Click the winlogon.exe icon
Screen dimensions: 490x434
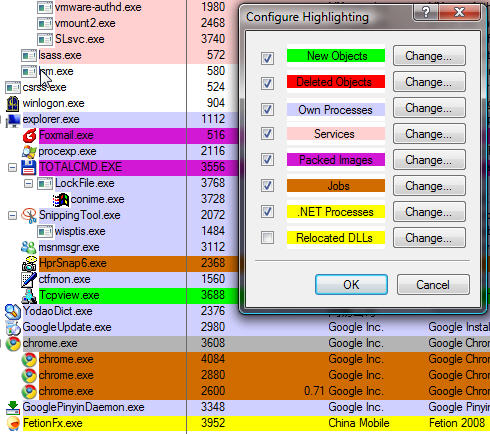13,103
